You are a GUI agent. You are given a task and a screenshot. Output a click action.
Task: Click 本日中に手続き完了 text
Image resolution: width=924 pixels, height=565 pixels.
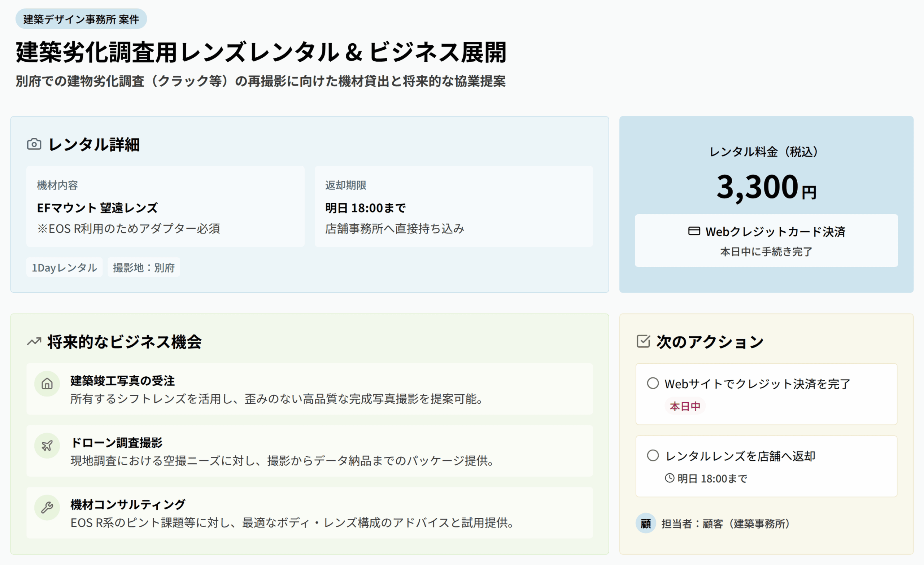(766, 251)
